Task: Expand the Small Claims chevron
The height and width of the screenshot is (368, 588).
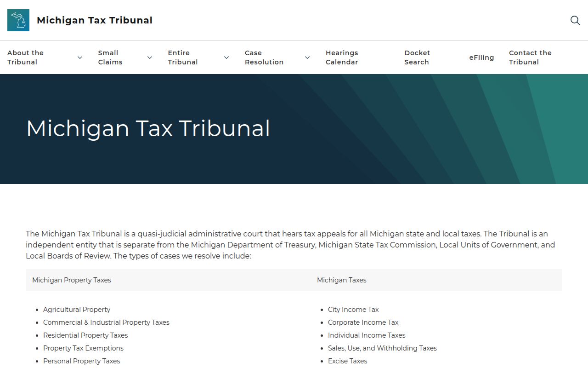Action: [150, 57]
